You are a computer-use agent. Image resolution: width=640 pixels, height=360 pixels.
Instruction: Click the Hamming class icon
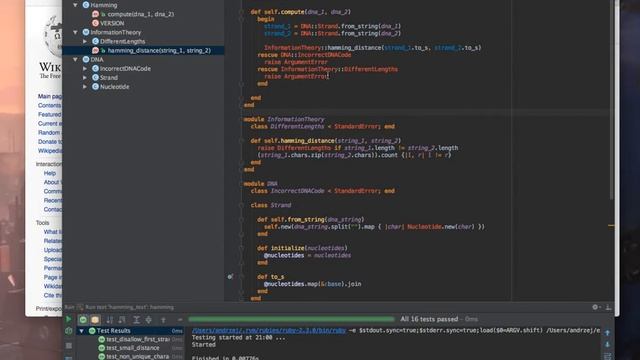86,5
